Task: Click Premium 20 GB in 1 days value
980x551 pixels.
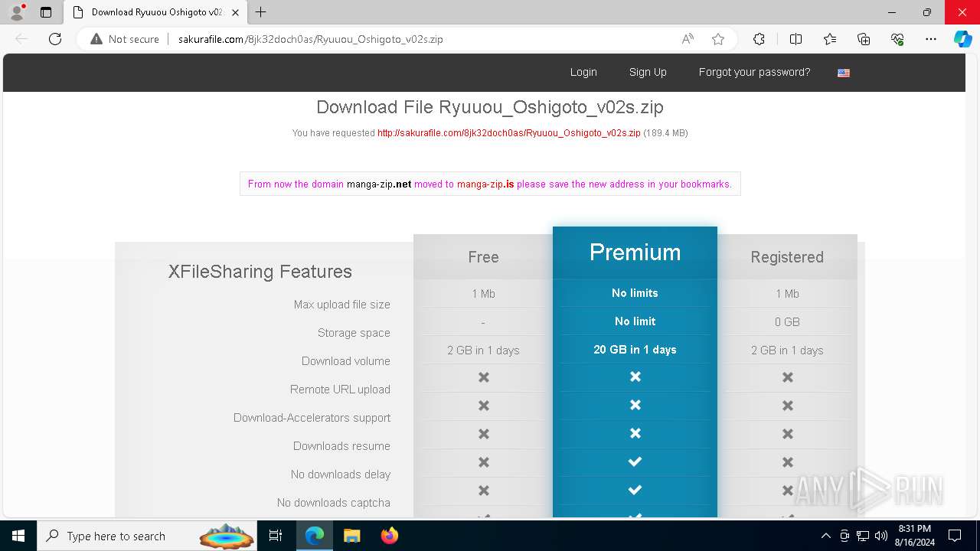Action: coord(635,350)
